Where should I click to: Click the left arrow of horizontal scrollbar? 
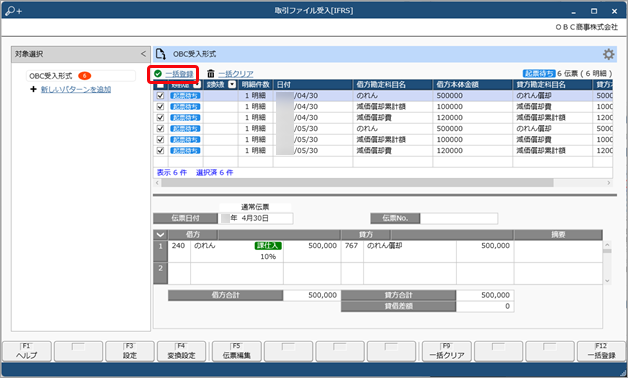[x=157, y=183]
